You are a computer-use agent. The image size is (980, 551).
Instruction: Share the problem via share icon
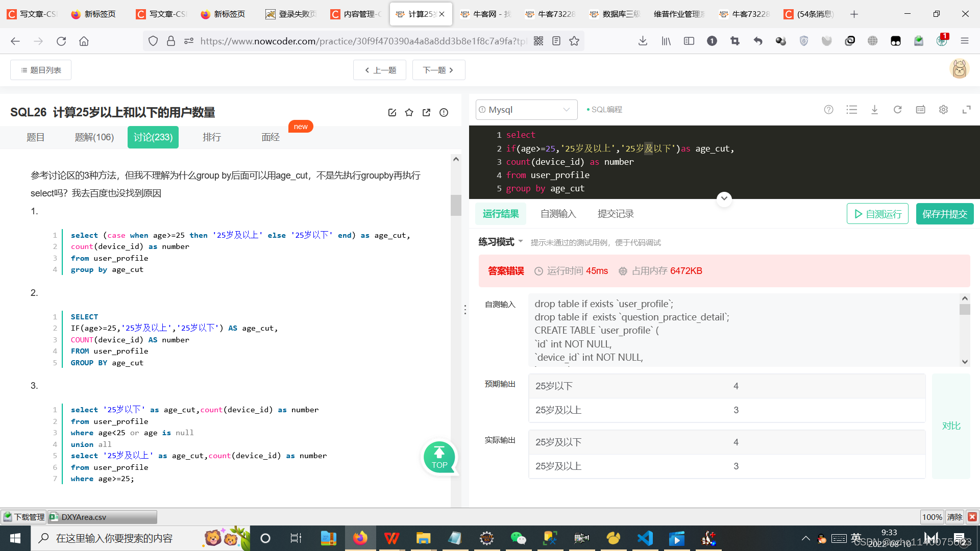[x=426, y=112]
